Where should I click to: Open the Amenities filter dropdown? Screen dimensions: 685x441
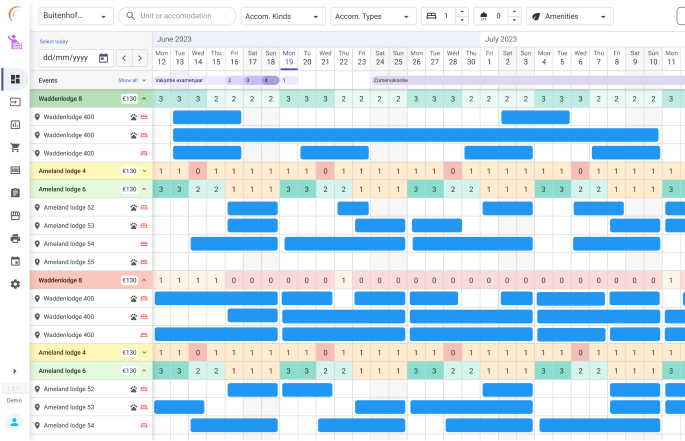tap(569, 16)
